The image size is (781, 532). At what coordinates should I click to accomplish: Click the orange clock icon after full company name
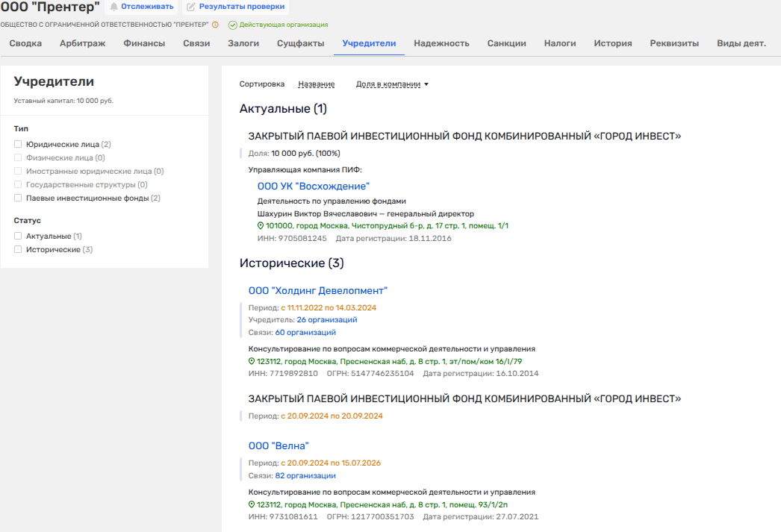(x=215, y=25)
